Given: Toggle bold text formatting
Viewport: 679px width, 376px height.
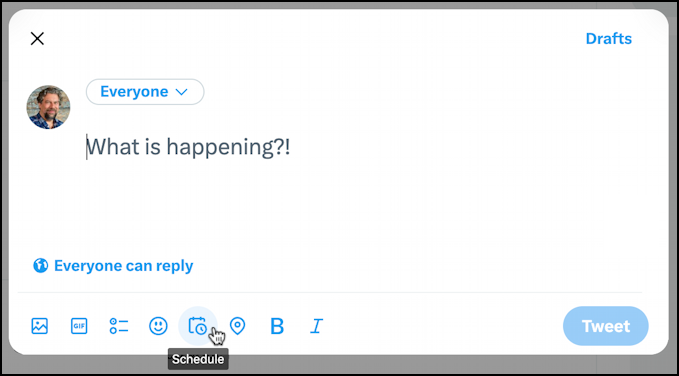Looking at the screenshot, I should 277,326.
